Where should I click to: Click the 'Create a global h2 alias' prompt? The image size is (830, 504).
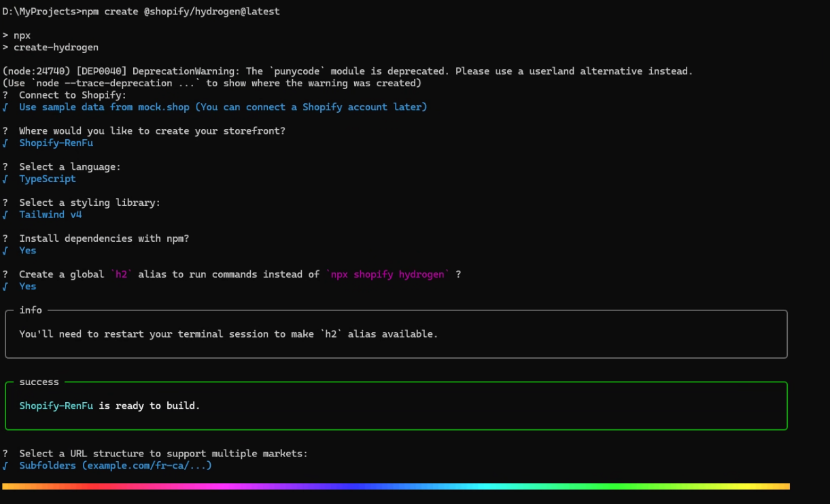[240, 274]
